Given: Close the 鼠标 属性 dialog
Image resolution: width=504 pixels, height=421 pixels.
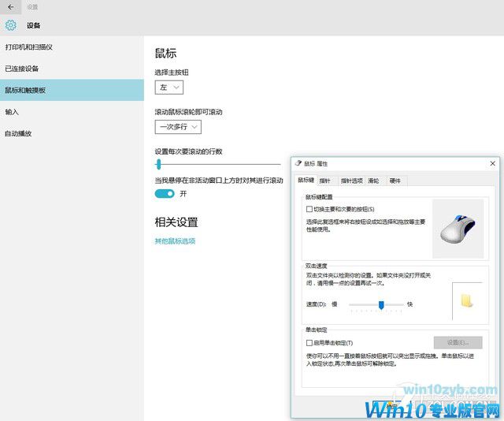Looking at the screenshot, I should [x=492, y=163].
